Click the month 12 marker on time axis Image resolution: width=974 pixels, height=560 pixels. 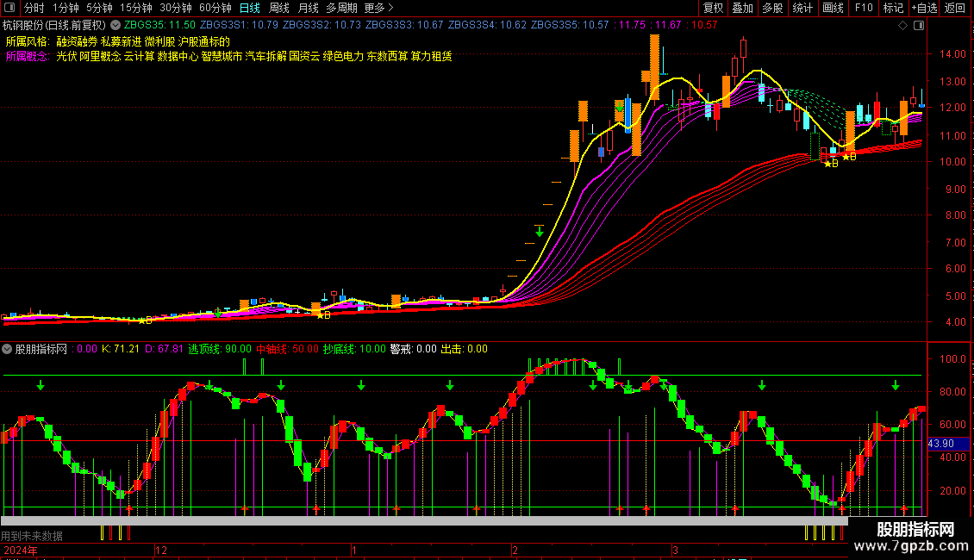pos(161,551)
